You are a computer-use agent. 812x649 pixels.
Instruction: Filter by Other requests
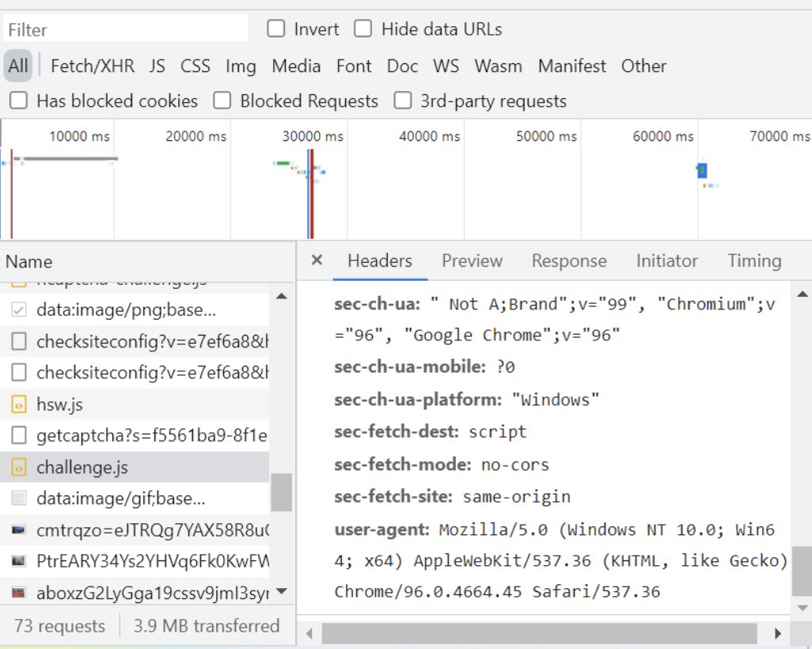click(x=643, y=66)
